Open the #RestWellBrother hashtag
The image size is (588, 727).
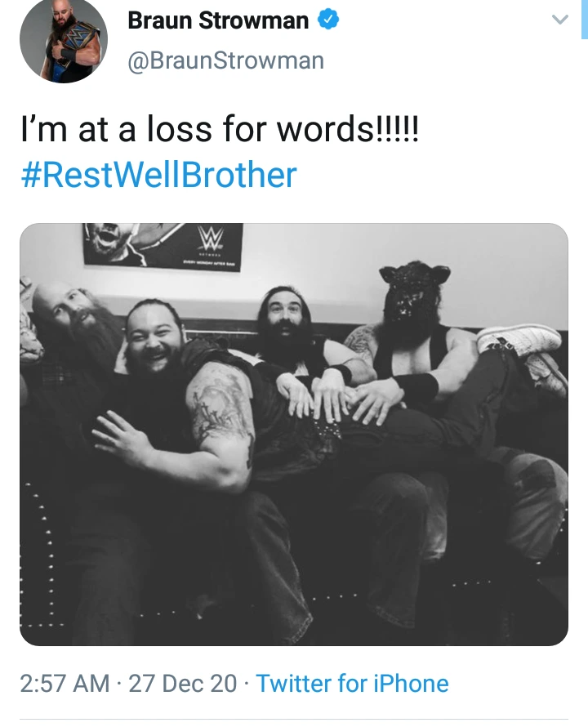pos(158,176)
